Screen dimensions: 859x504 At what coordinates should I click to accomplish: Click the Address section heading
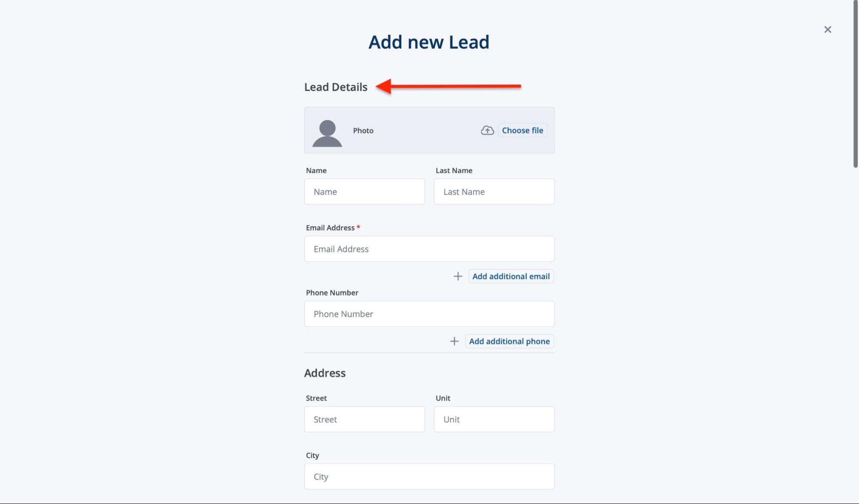325,373
